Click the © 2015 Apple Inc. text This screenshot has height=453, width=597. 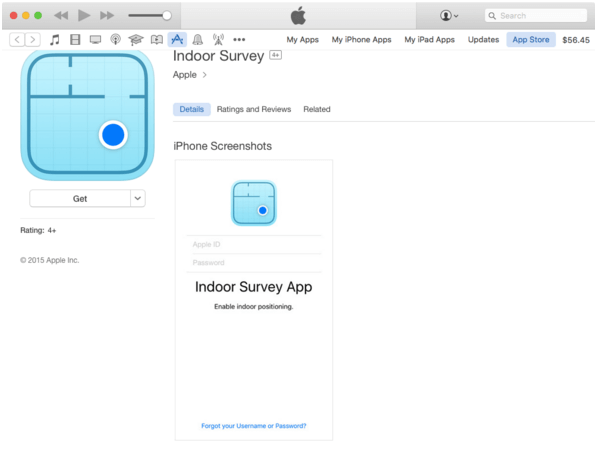point(49,260)
